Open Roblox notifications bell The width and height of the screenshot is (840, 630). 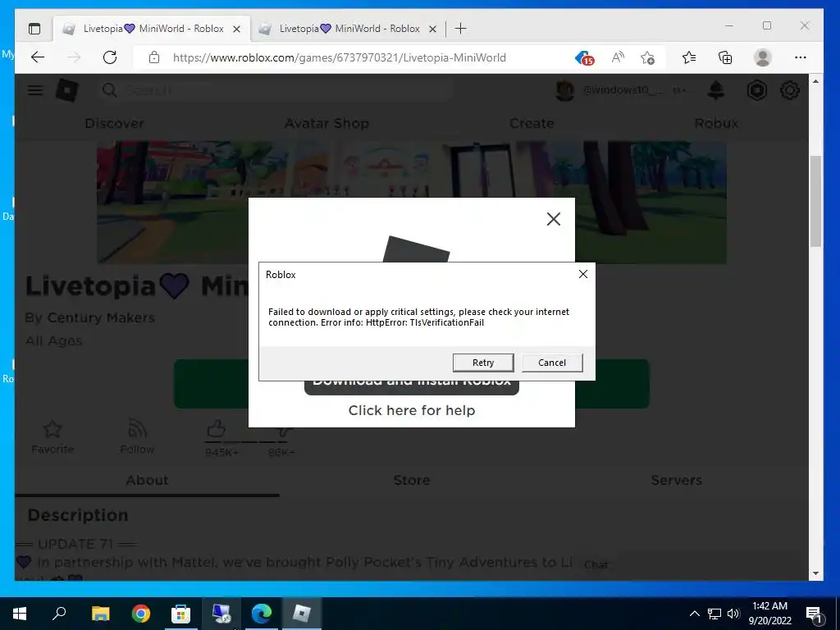click(716, 90)
